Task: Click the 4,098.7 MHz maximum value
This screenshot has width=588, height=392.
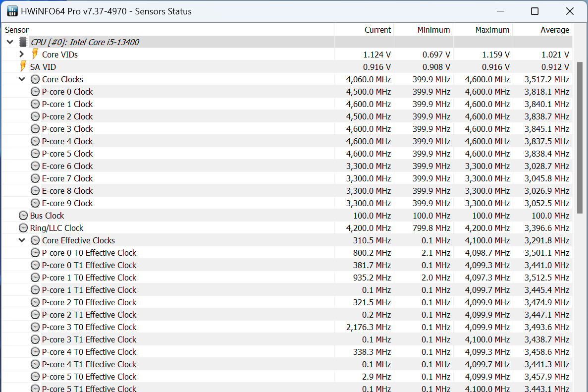Action: (487, 253)
